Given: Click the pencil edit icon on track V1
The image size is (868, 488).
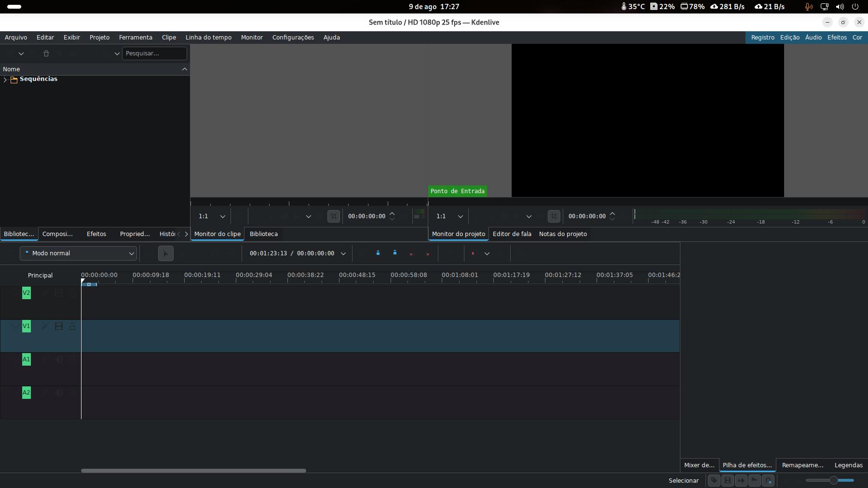Looking at the screenshot, I should 44,326.
